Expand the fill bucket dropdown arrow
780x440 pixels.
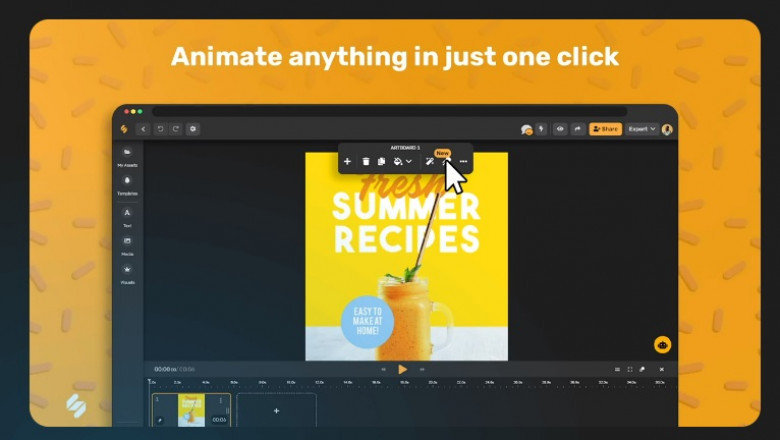(409, 161)
